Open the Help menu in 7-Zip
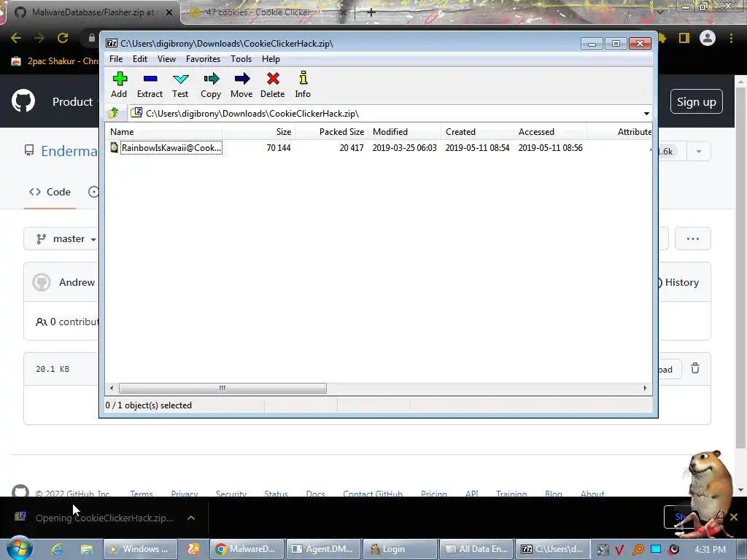This screenshot has height=560, width=747. click(x=271, y=59)
